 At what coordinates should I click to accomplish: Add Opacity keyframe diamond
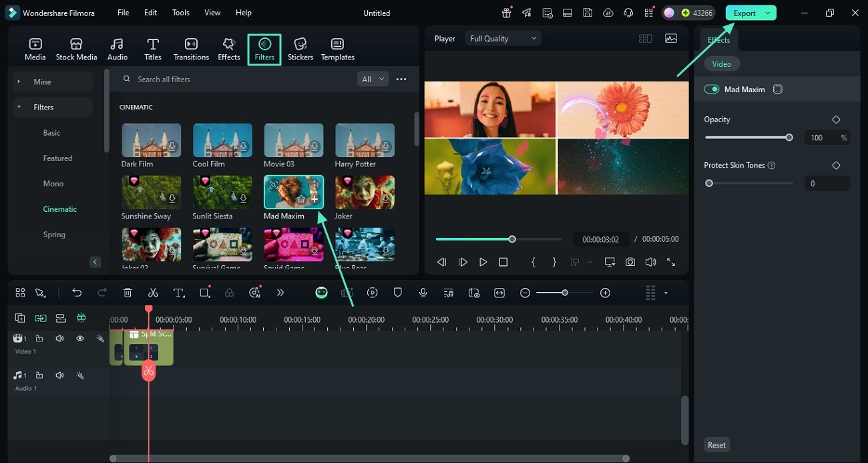836,120
